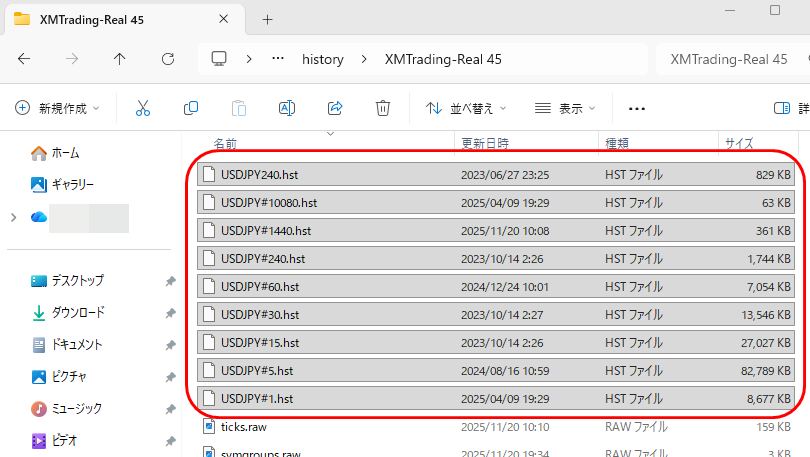The image size is (810, 457).
Task: Click the Share icon in toolbar
Action: (x=335, y=108)
